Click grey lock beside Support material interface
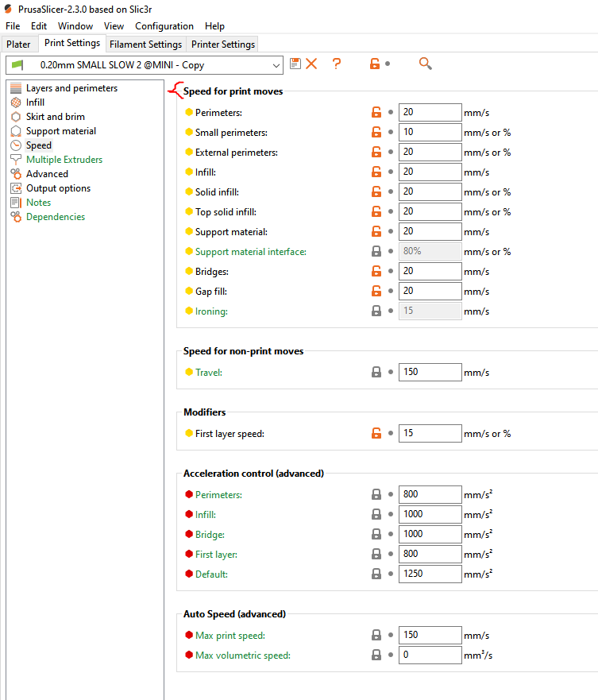 [x=376, y=251]
